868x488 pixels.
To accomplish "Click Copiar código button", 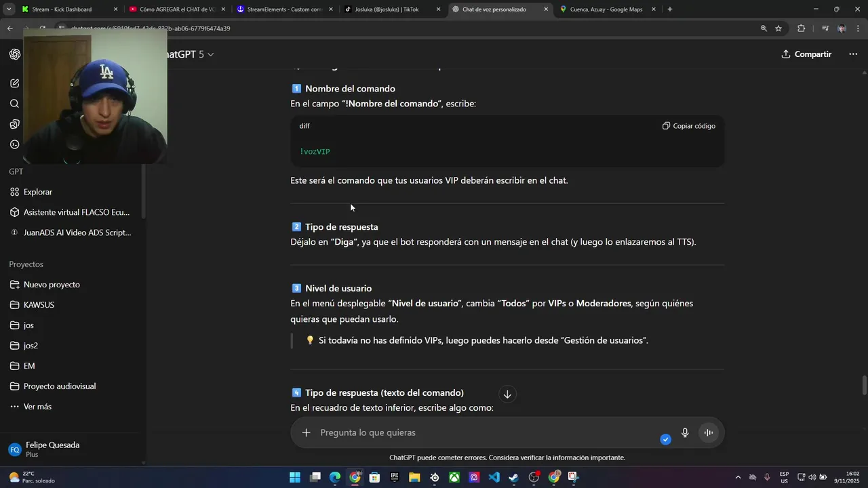I will (x=689, y=126).
